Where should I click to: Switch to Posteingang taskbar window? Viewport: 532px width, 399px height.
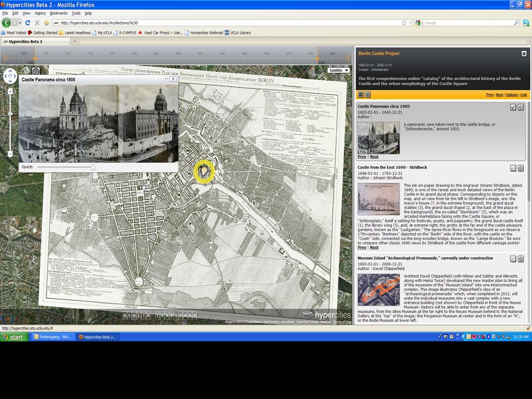tap(53, 337)
